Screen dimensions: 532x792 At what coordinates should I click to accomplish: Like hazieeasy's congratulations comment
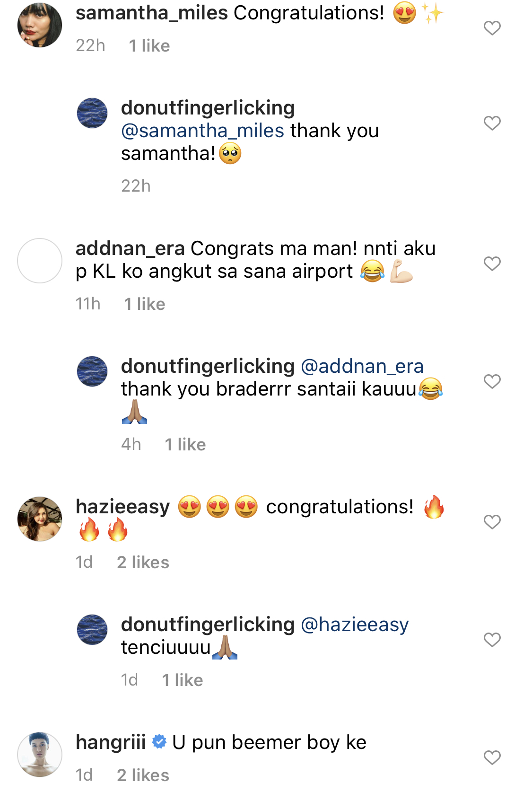pyautogui.click(x=492, y=522)
